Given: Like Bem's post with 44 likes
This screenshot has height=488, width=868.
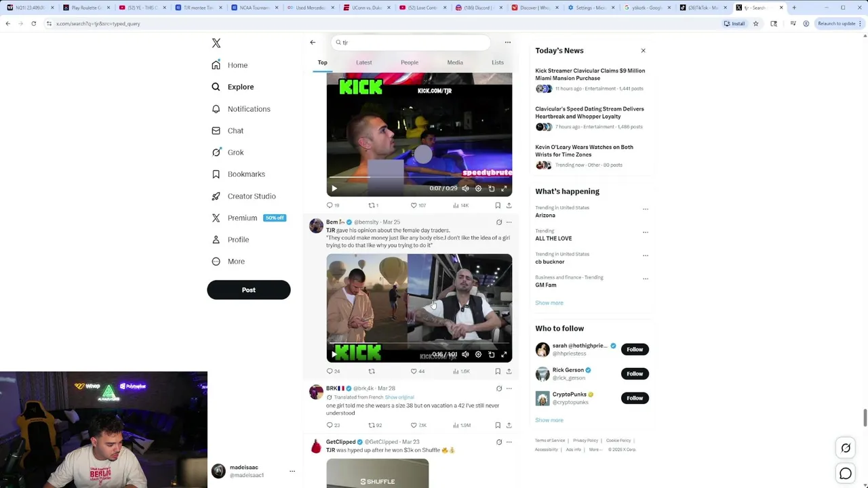Looking at the screenshot, I should point(417,371).
